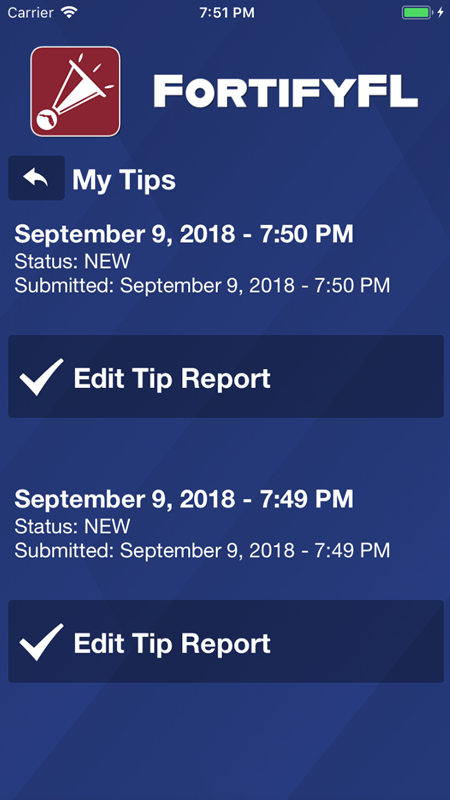Tap the charging bolt icon

click(x=441, y=12)
